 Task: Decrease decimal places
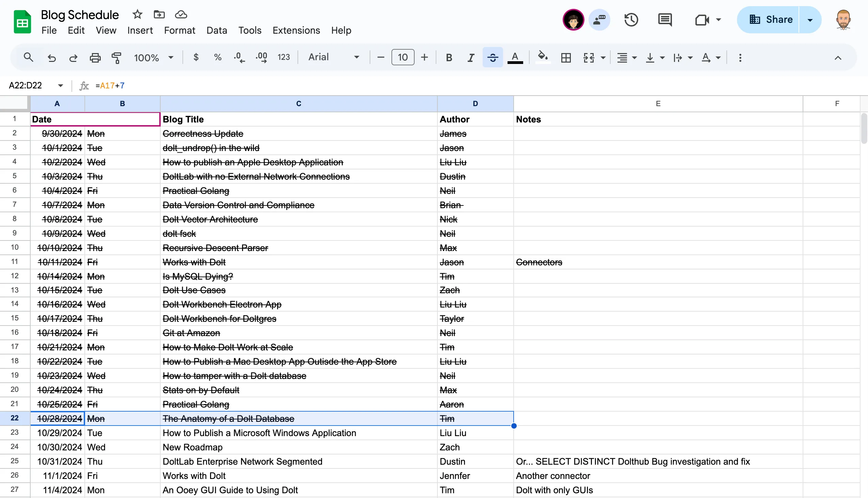click(x=239, y=57)
